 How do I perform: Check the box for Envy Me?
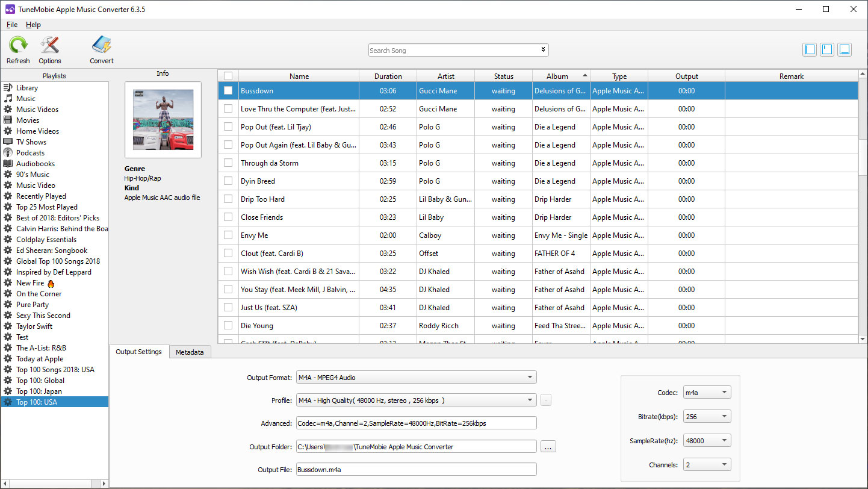228,235
